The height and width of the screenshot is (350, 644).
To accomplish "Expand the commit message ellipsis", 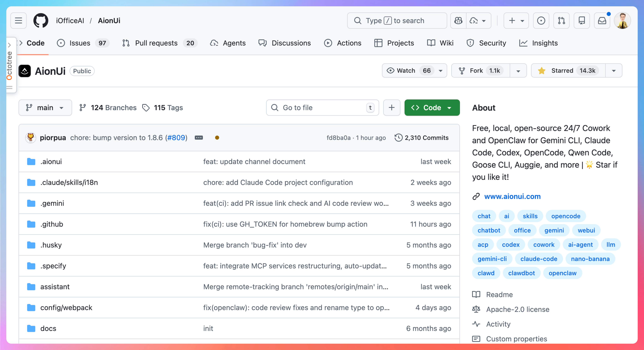I will (199, 138).
